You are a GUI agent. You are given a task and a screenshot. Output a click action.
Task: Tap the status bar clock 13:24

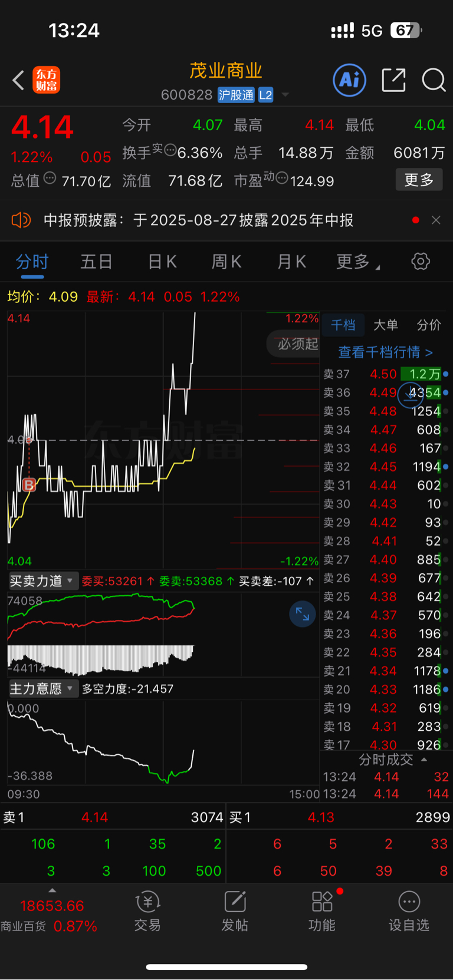click(74, 31)
